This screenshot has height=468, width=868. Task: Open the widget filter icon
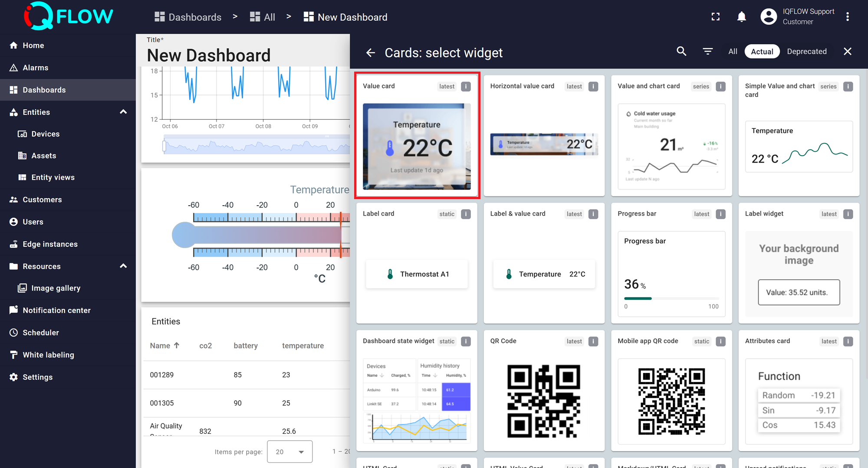point(707,52)
